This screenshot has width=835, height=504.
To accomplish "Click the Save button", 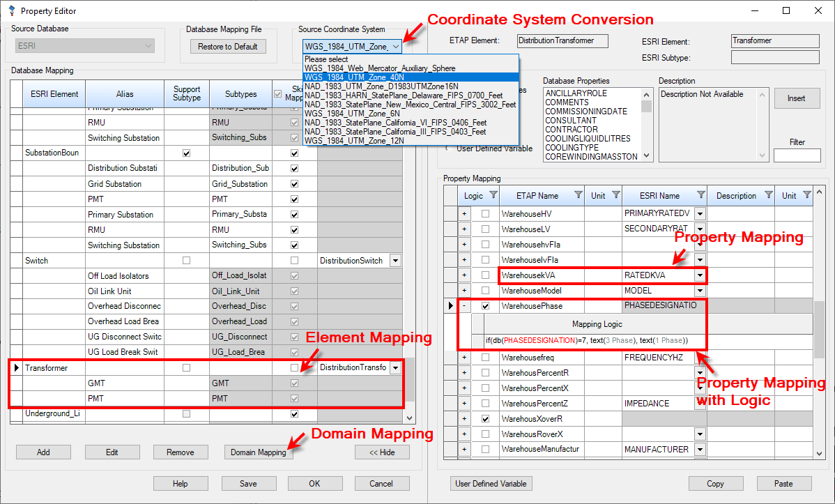I will [249, 483].
